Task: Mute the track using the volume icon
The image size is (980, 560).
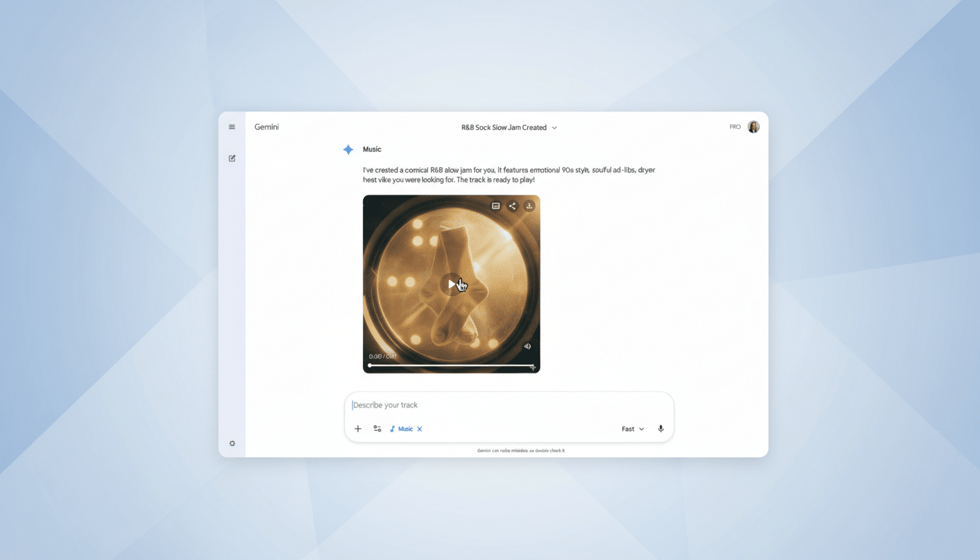Action: point(527,347)
